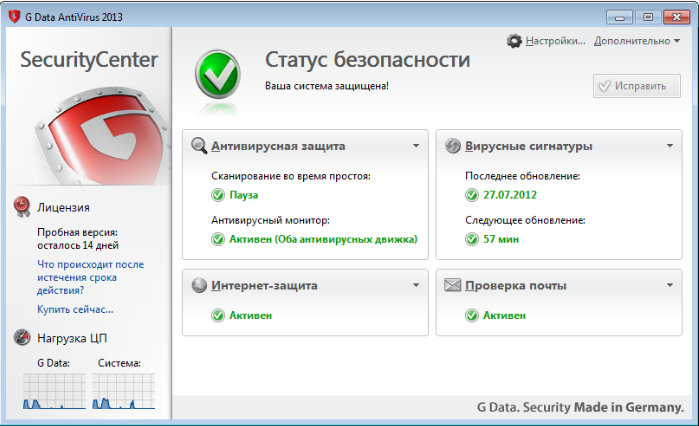Viewport: 699px width, 426px height.
Task: Expand the Интернет-защита dropdown arrow
Action: pyautogui.click(x=416, y=285)
